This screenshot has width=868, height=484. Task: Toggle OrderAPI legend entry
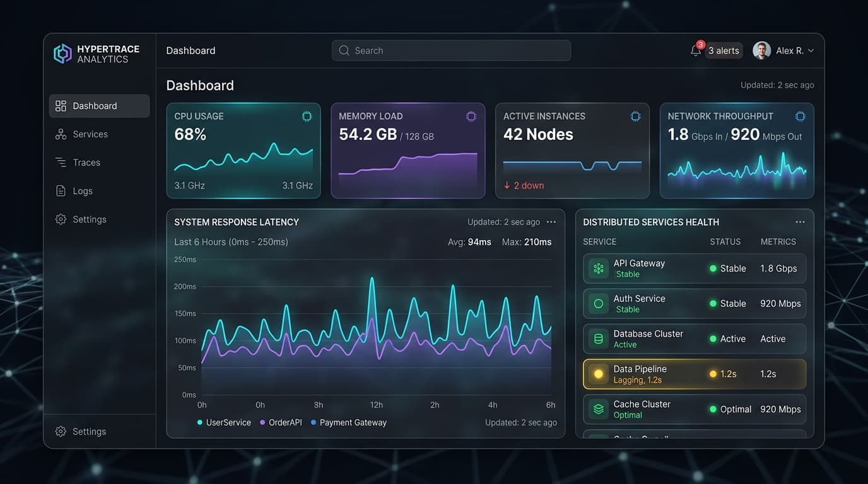click(x=281, y=422)
